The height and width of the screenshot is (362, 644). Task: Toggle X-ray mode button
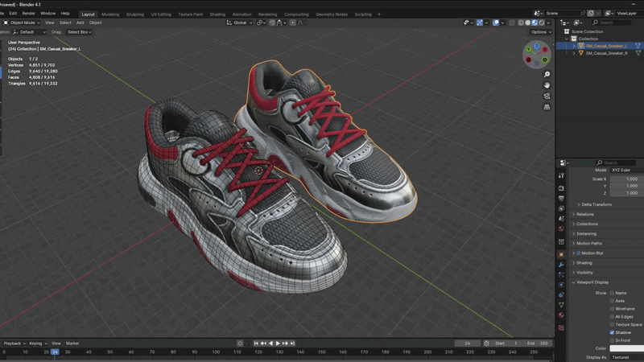point(512,23)
